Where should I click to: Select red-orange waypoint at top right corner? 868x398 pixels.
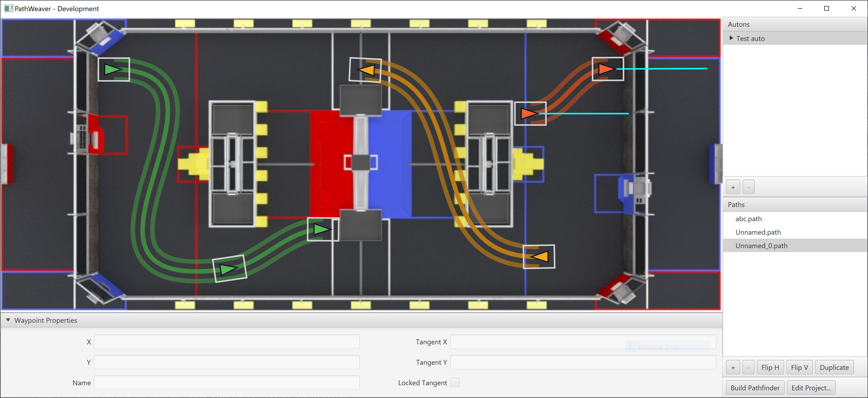click(x=608, y=69)
